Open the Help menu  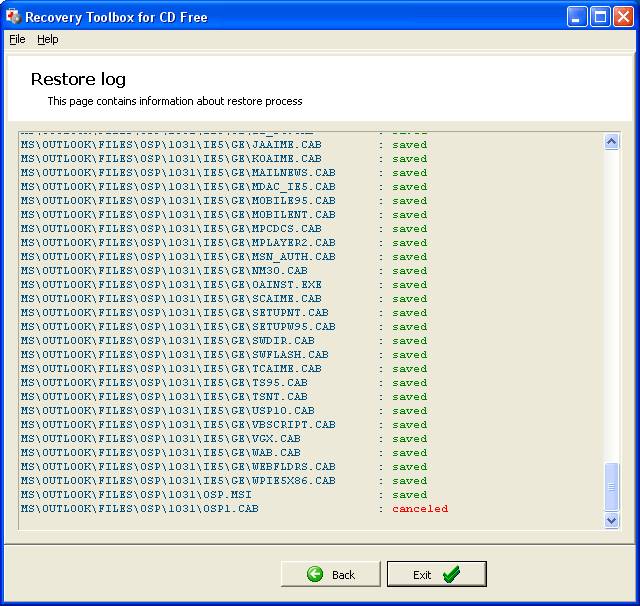tap(48, 39)
